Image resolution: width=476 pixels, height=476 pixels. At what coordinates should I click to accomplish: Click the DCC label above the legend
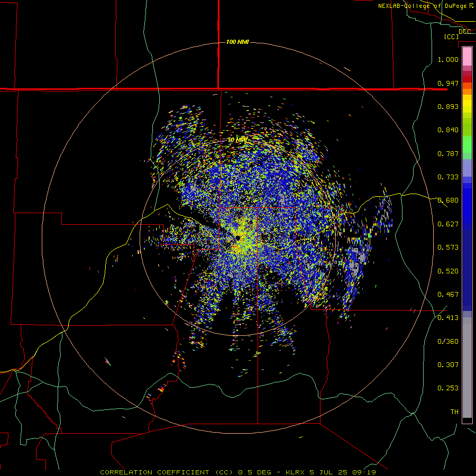click(464, 32)
